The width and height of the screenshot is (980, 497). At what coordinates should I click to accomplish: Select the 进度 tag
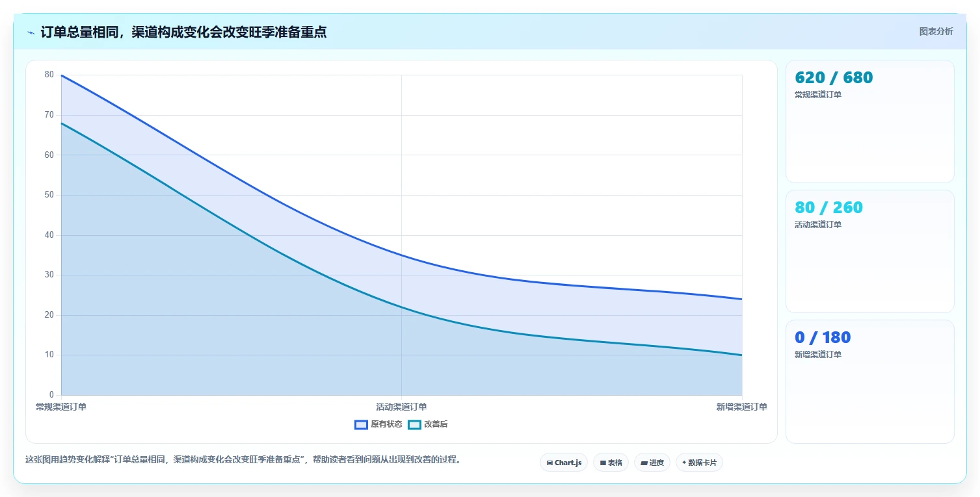coord(652,463)
